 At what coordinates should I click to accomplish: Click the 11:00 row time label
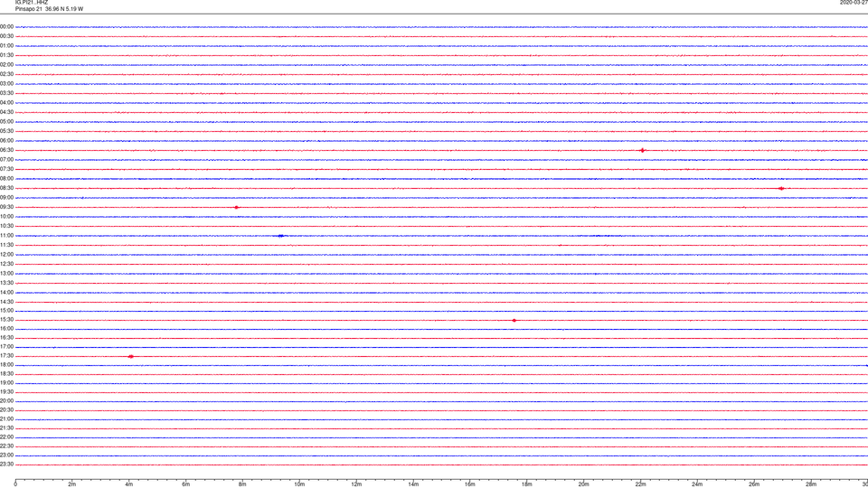[6, 236]
